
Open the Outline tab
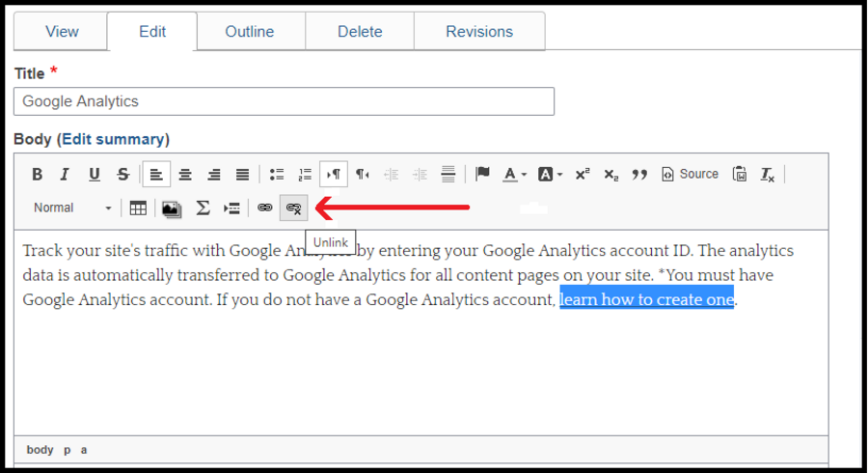point(251,32)
